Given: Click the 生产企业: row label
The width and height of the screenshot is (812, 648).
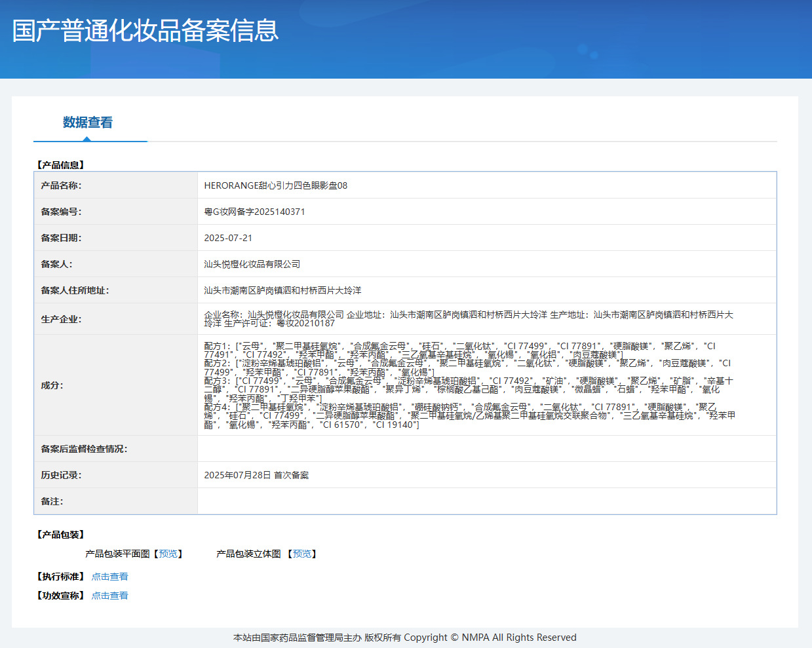Looking at the screenshot, I should click(x=61, y=319).
